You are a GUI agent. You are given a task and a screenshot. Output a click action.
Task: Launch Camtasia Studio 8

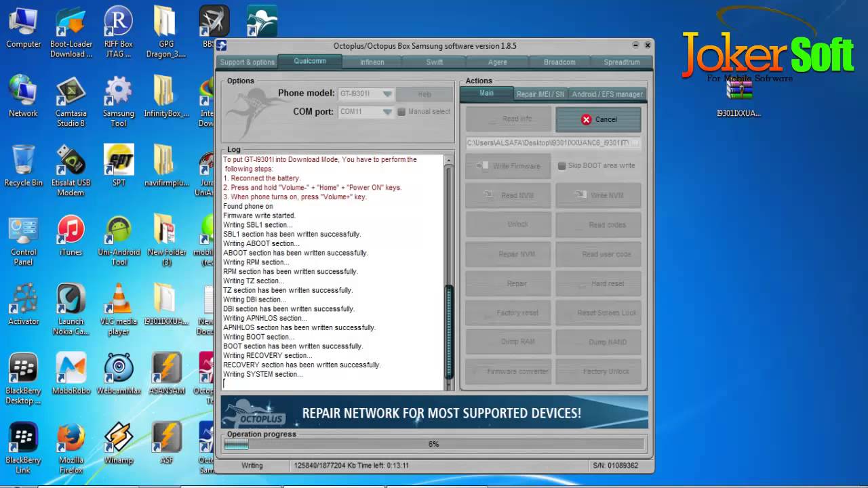[x=71, y=102]
